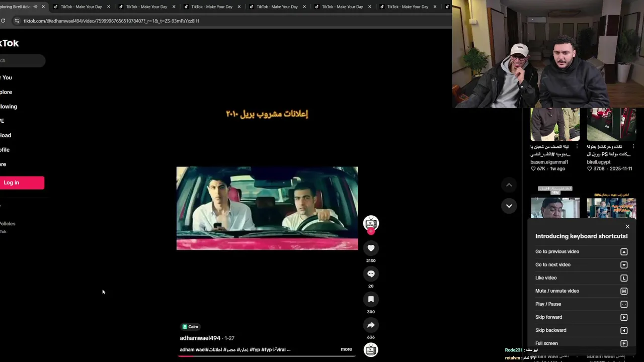The width and height of the screenshot is (644, 362).
Task: Open the Following feed
Action: click(x=8, y=107)
